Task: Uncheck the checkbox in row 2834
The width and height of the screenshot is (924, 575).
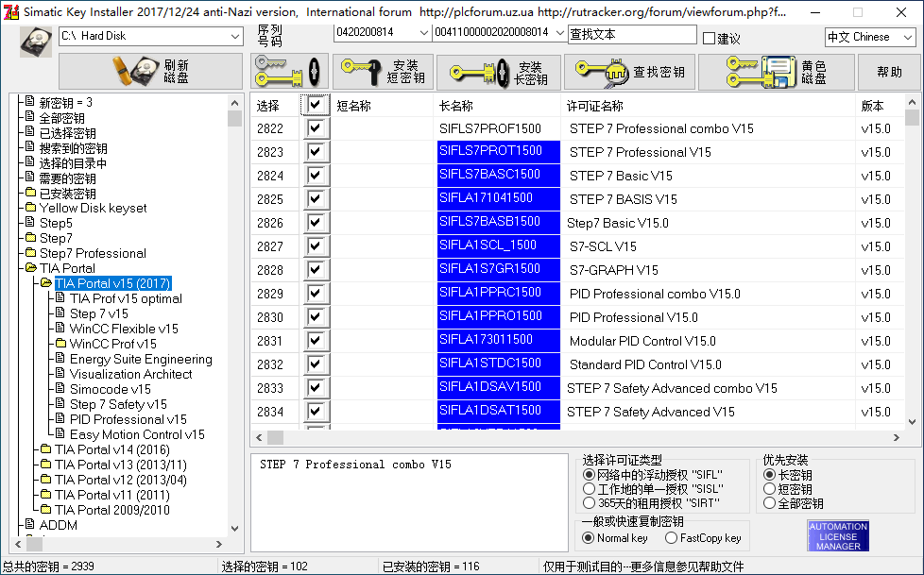Action: [316, 411]
